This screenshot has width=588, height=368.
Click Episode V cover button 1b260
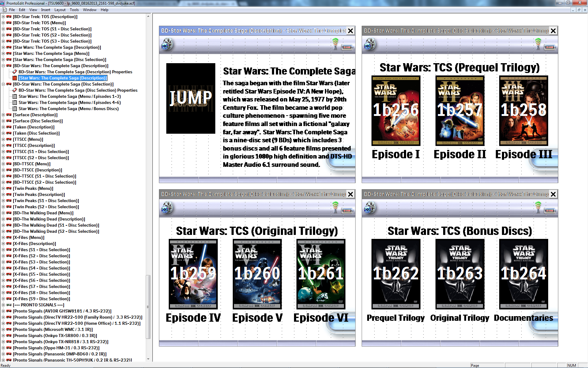257,274
